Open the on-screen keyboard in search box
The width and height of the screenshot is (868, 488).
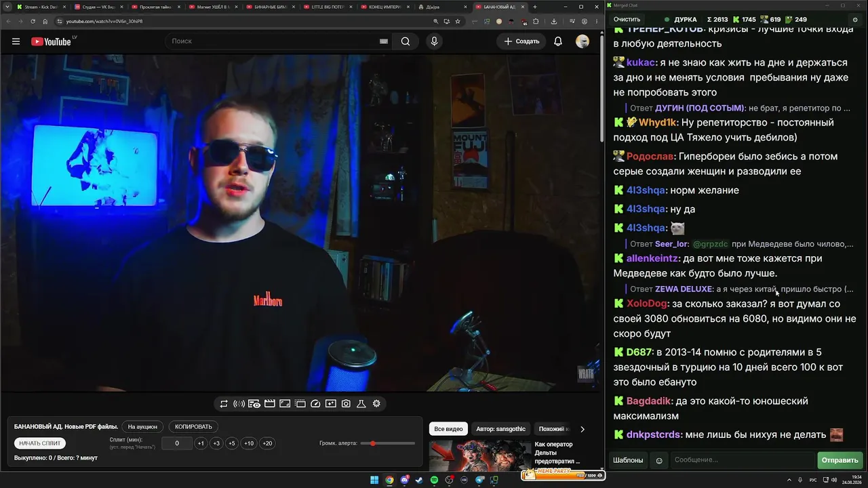(x=384, y=41)
